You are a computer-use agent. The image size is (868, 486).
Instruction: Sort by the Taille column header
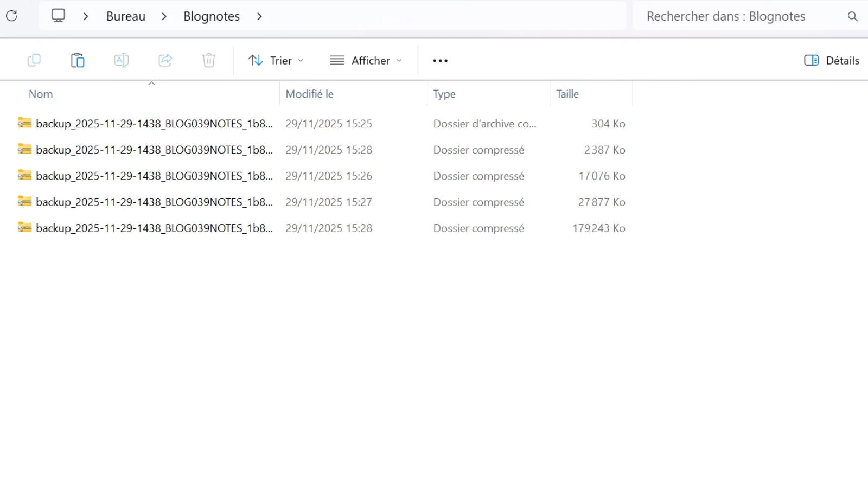tap(567, 94)
